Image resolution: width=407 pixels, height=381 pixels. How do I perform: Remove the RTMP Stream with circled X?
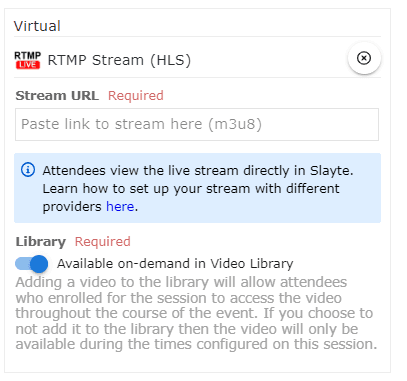point(364,58)
